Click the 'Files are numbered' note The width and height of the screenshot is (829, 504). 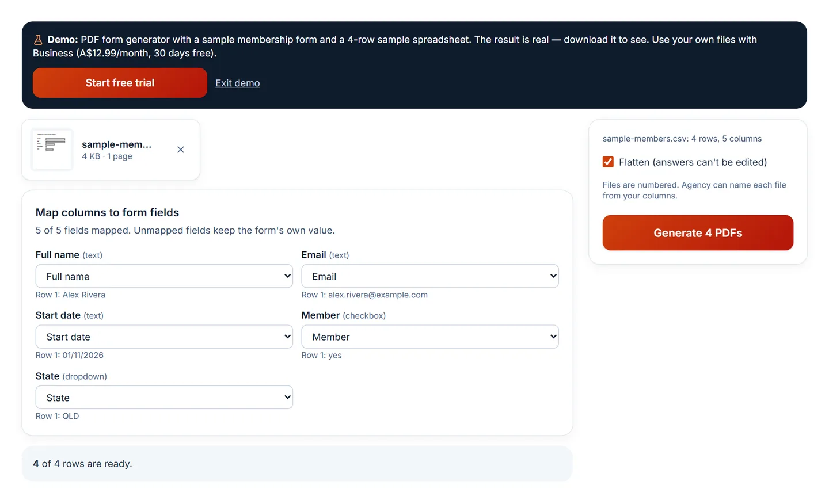[x=694, y=190]
